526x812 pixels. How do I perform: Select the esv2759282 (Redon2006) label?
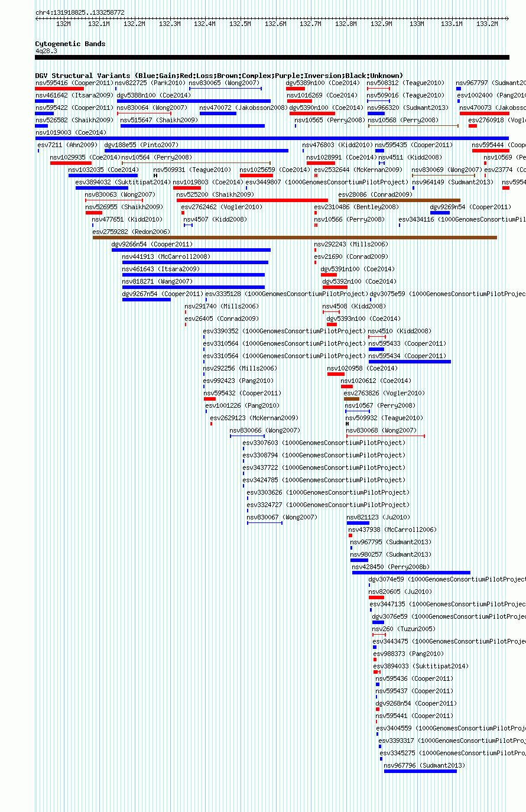pyautogui.click(x=131, y=232)
